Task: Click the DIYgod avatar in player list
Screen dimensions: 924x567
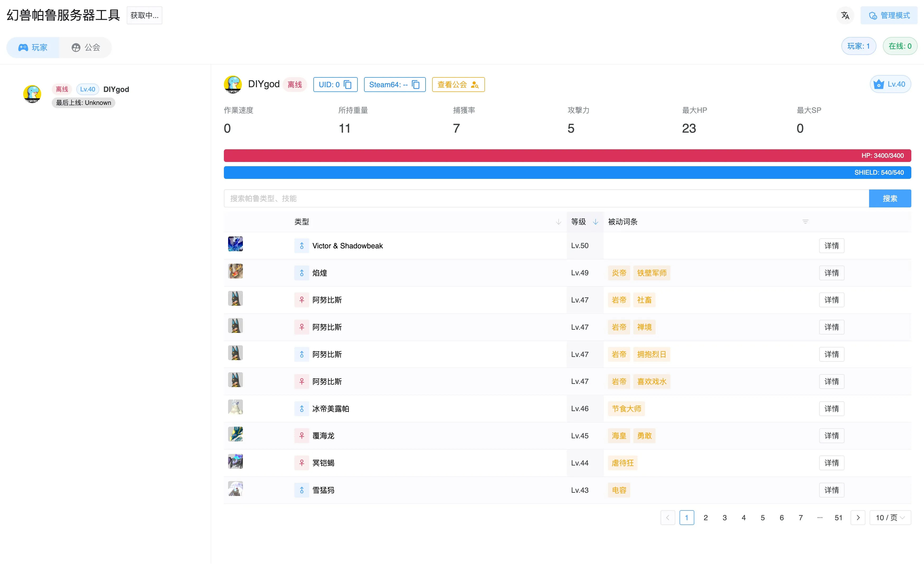Action: [x=32, y=94]
